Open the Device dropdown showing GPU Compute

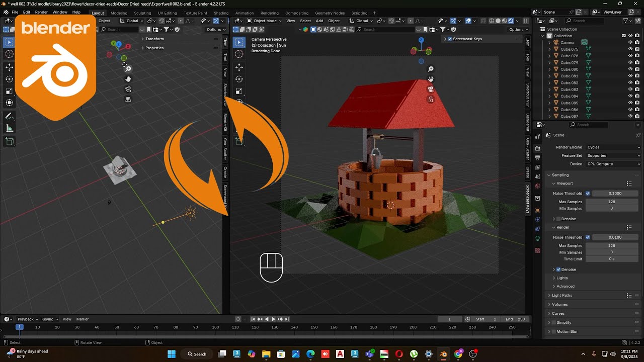pyautogui.click(x=613, y=164)
